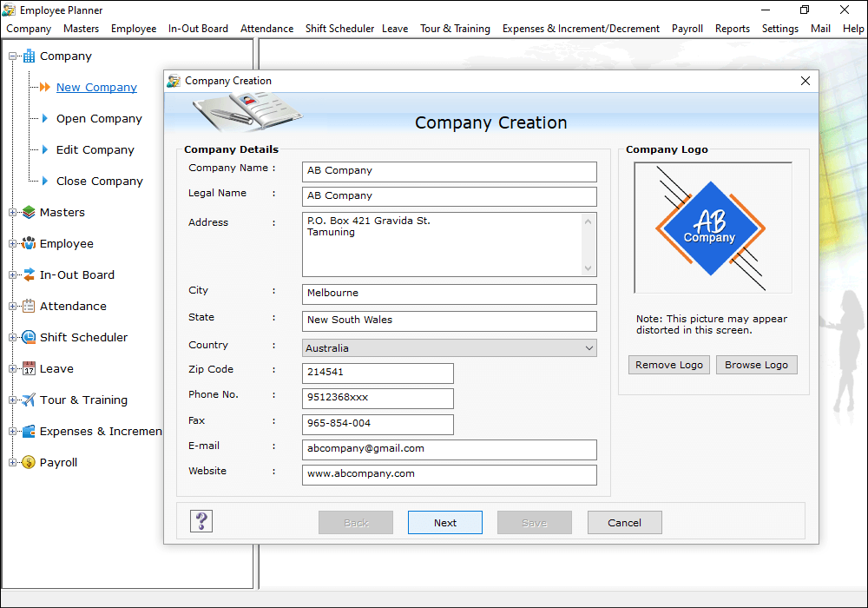Click the Phone No. field
The width and height of the screenshot is (868, 608).
coord(378,399)
